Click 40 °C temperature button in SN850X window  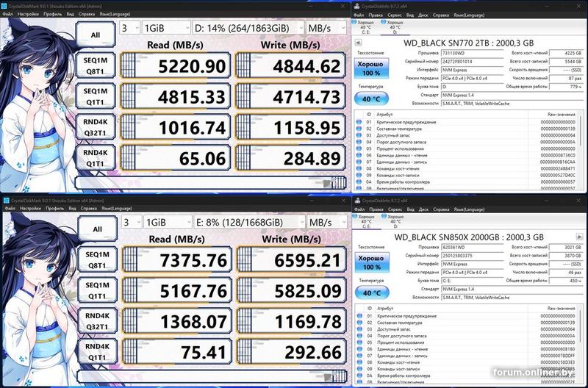pyautogui.click(x=372, y=293)
